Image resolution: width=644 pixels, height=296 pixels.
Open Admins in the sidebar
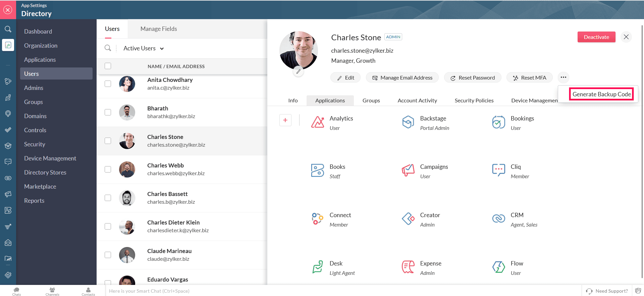click(x=34, y=88)
